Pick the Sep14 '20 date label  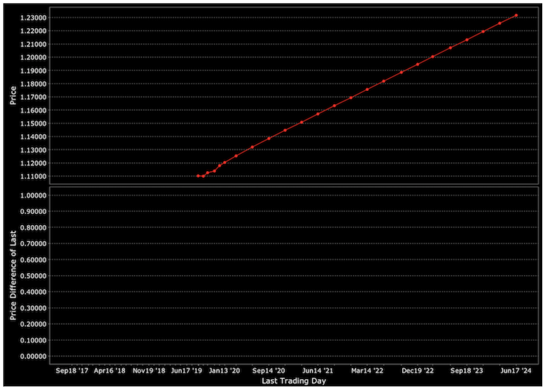click(269, 370)
